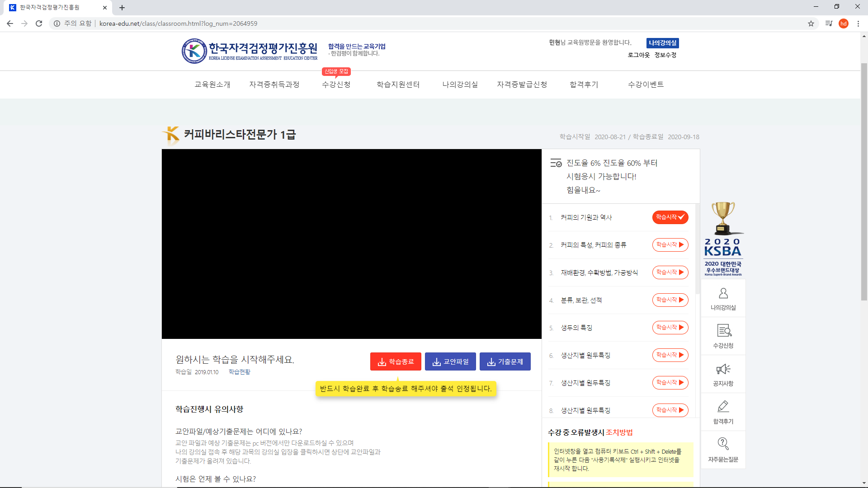868x488 pixels.
Task: Open the media control icon in toolbar
Action: (x=829, y=23)
